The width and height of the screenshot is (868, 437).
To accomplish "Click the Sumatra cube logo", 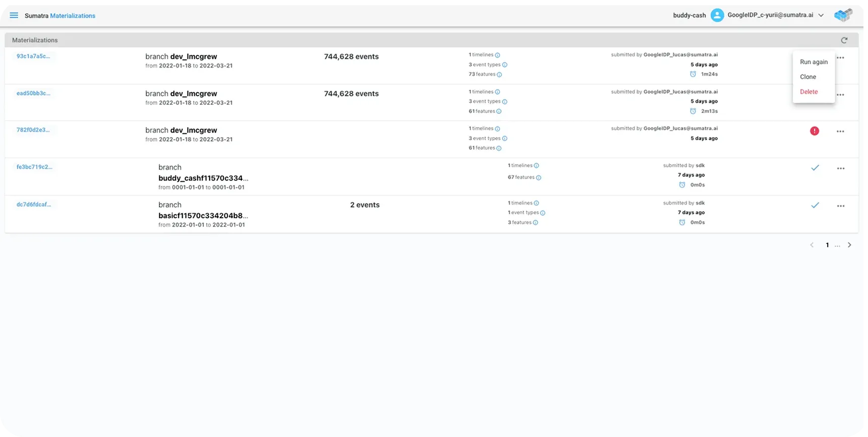I will pyautogui.click(x=843, y=15).
